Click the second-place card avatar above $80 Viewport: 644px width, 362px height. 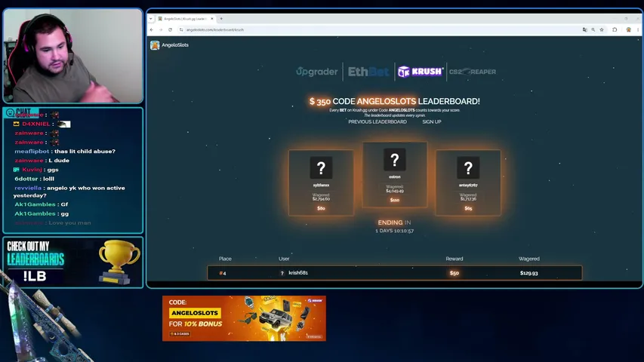[321, 168]
